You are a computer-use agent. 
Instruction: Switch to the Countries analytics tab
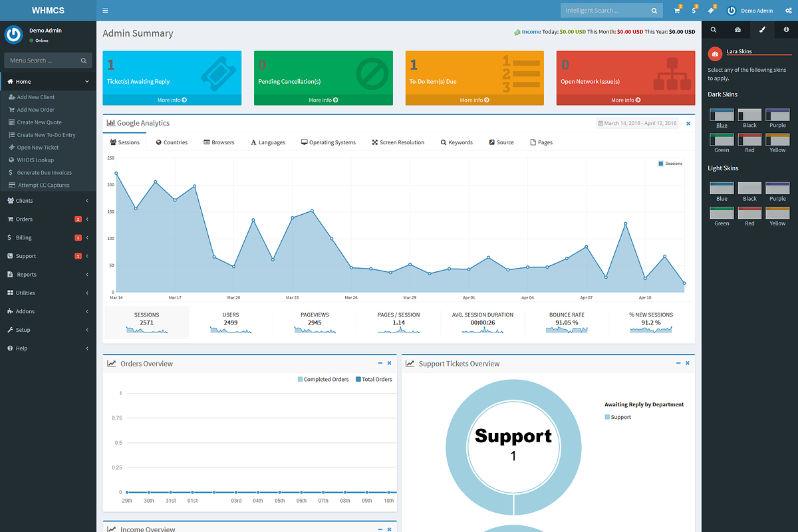(172, 142)
